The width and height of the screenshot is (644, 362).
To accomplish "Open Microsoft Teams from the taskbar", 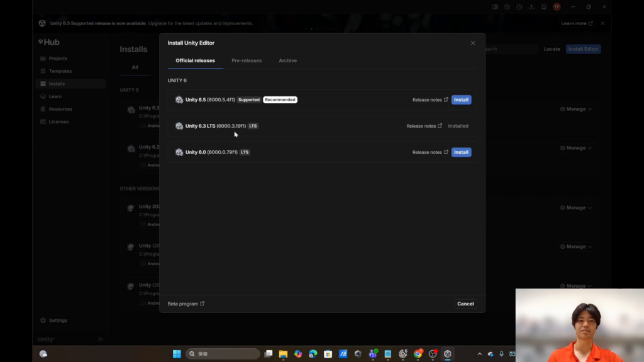I will 373,354.
